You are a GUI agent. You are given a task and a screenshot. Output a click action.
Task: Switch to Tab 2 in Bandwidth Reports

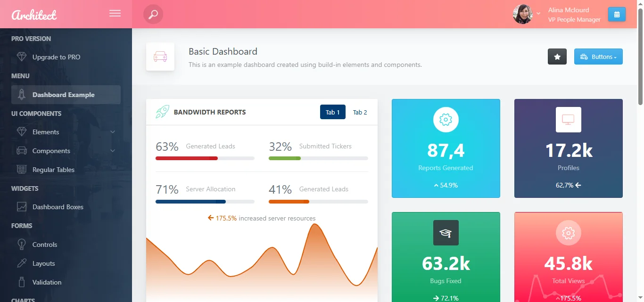[360, 112]
